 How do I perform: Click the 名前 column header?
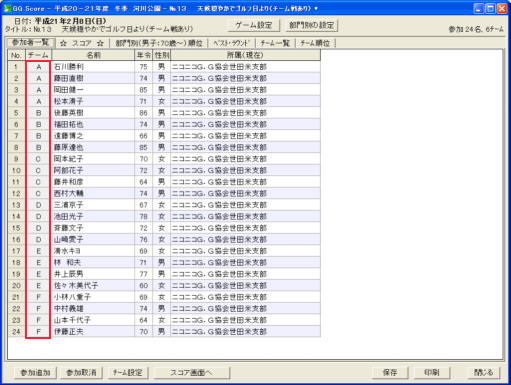(93, 55)
